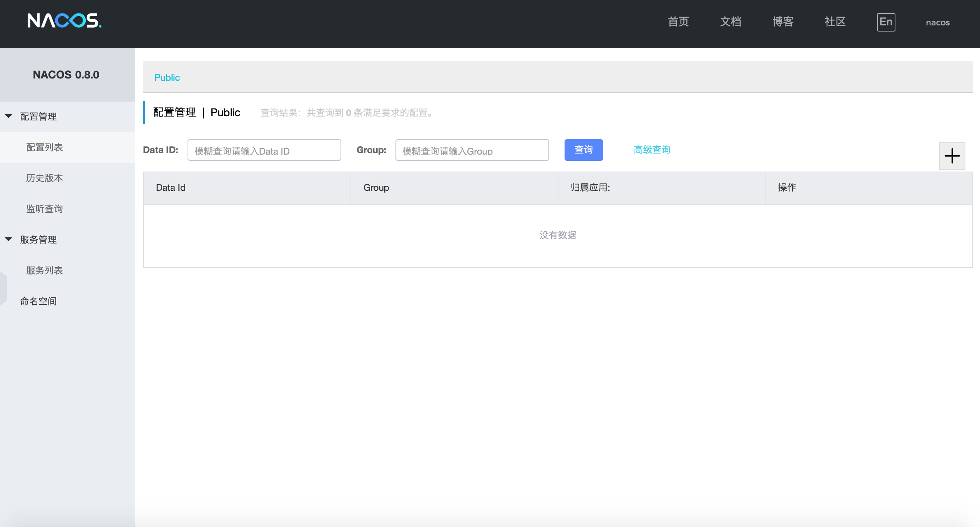
Task: Open the nacos user account menu
Action: (x=937, y=22)
